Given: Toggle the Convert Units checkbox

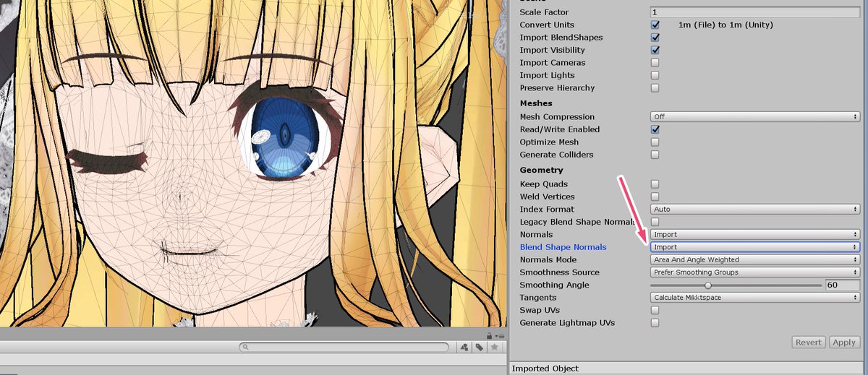Looking at the screenshot, I should [655, 25].
